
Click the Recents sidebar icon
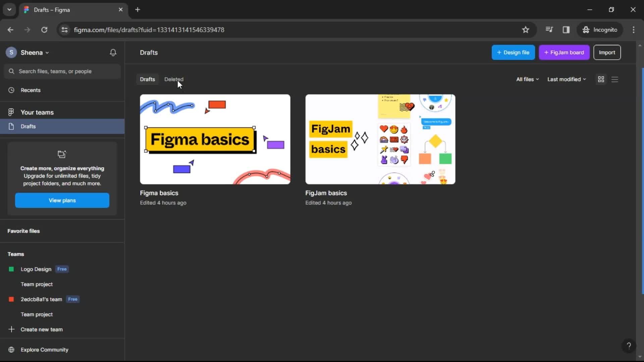(11, 90)
